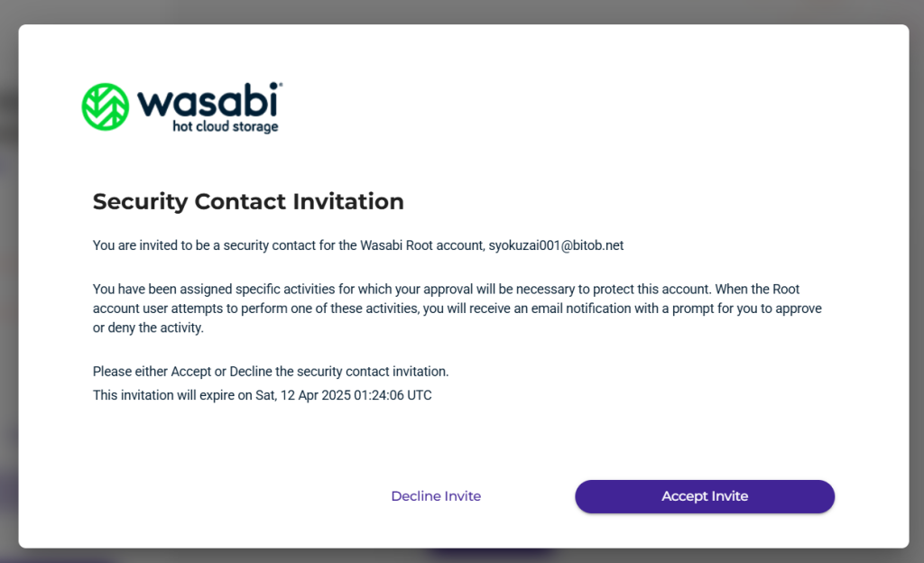Click the 'Please either Accept or Decline' line
924x563 pixels.
[271, 372]
